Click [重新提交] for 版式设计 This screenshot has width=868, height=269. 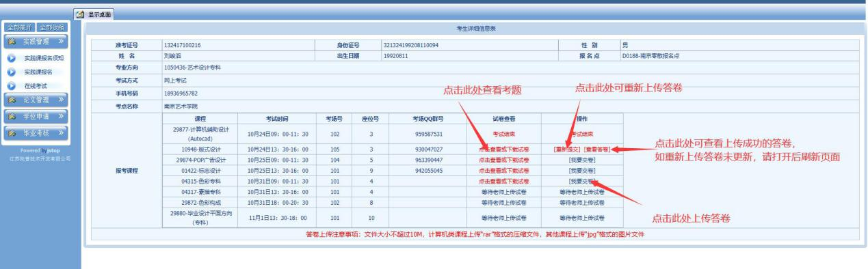coord(567,149)
